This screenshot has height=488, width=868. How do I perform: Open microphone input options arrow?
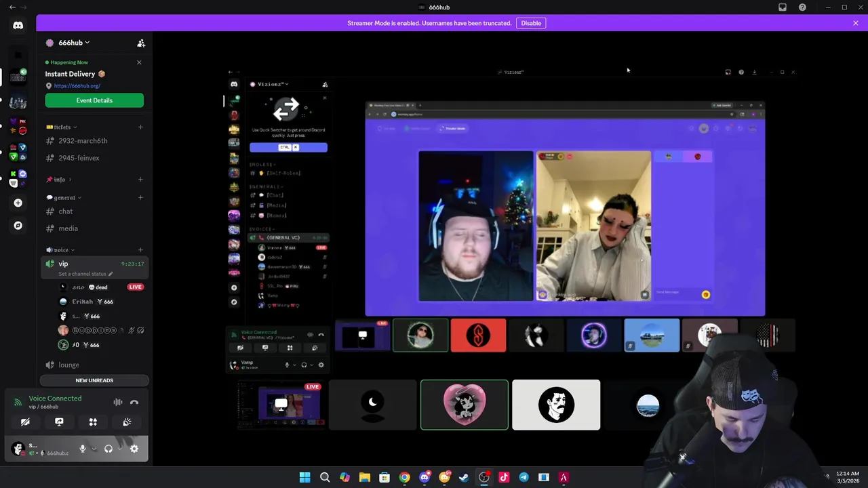[94, 449]
